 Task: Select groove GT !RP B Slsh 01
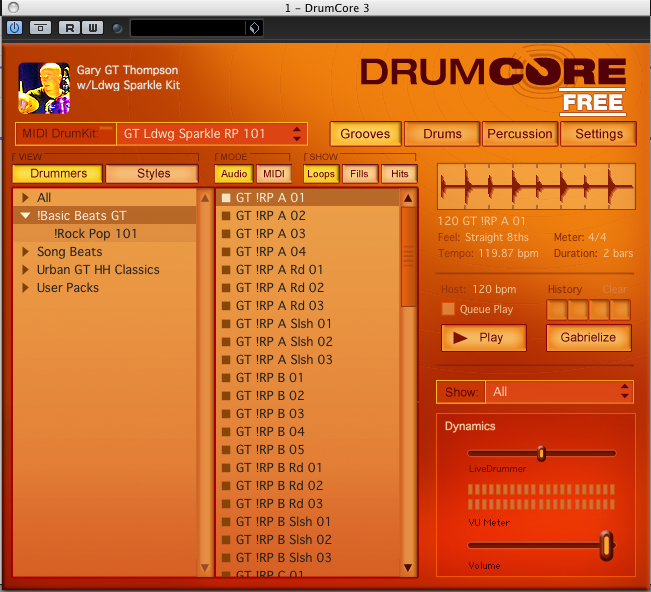pyautogui.click(x=308, y=522)
